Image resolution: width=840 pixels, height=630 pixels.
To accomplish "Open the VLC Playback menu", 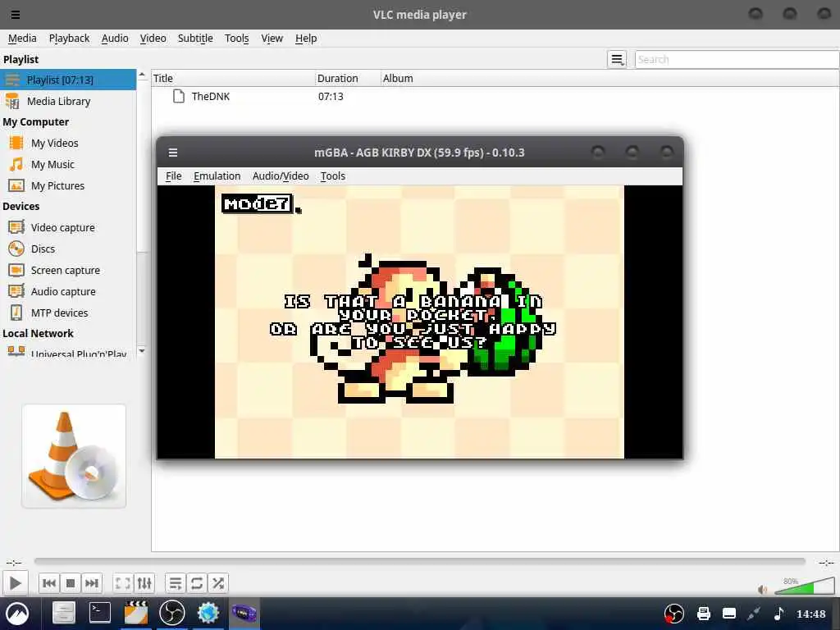I will click(69, 38).
